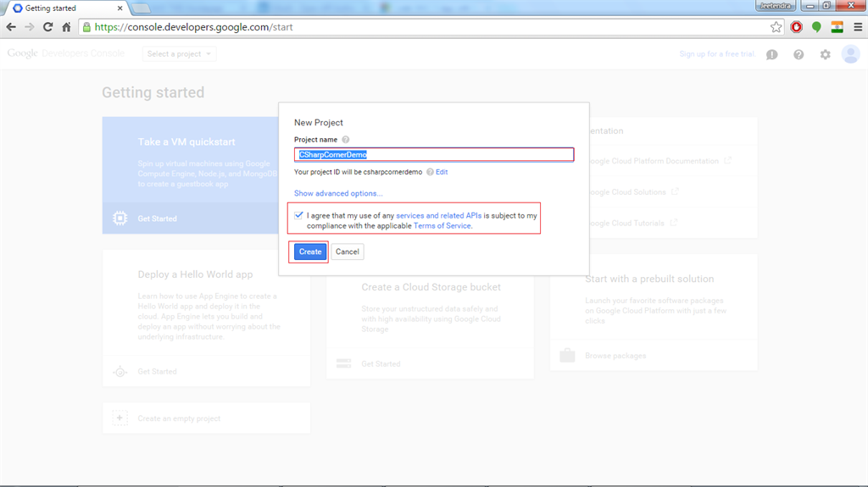Reload the page with refresh icon
The height and width of the screenshot is (487, 868).
[48, 27]
